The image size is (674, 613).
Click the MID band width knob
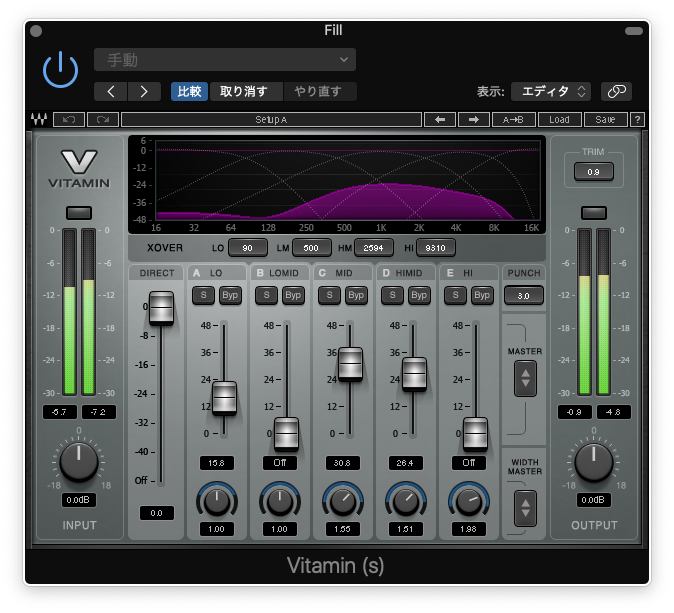click(x=343, y=502)
